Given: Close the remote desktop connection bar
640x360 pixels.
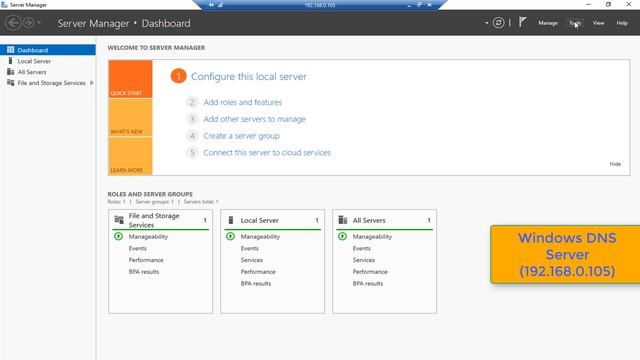Looking at the screenshot, I should pyautogui.click(x=429, y=4).
